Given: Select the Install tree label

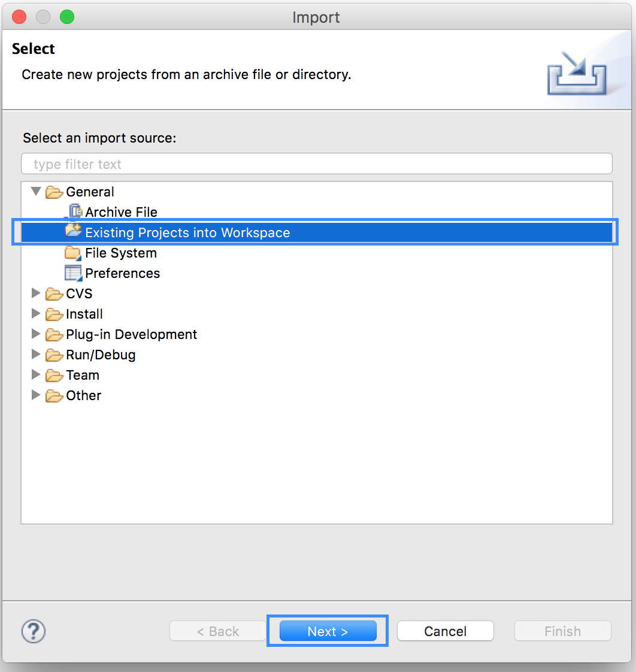Looking at the screenshot, I should tap(84, 314).
